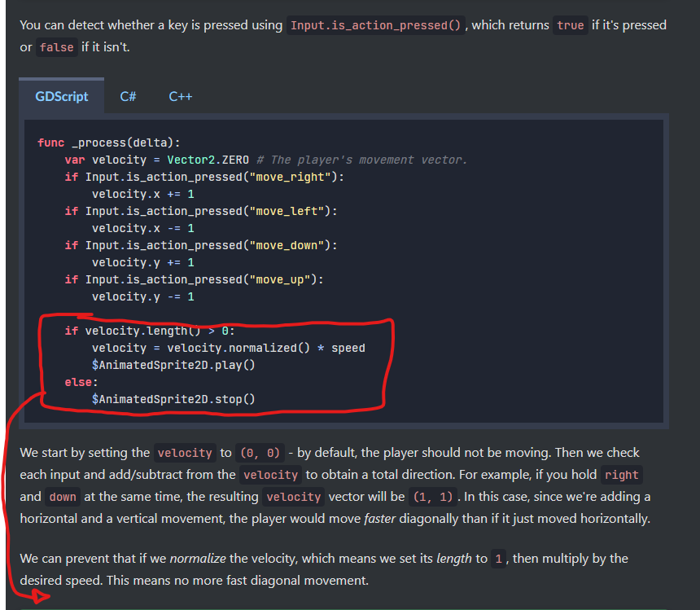The image size is (700, 610).
Task: Select the Input.is_action_pressed() inline code chip
Action: 375,24
